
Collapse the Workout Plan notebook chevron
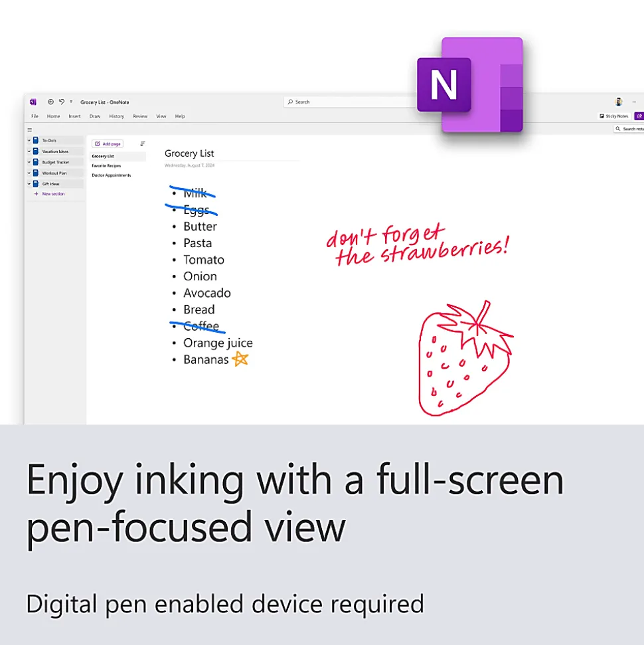coord(29,173)
